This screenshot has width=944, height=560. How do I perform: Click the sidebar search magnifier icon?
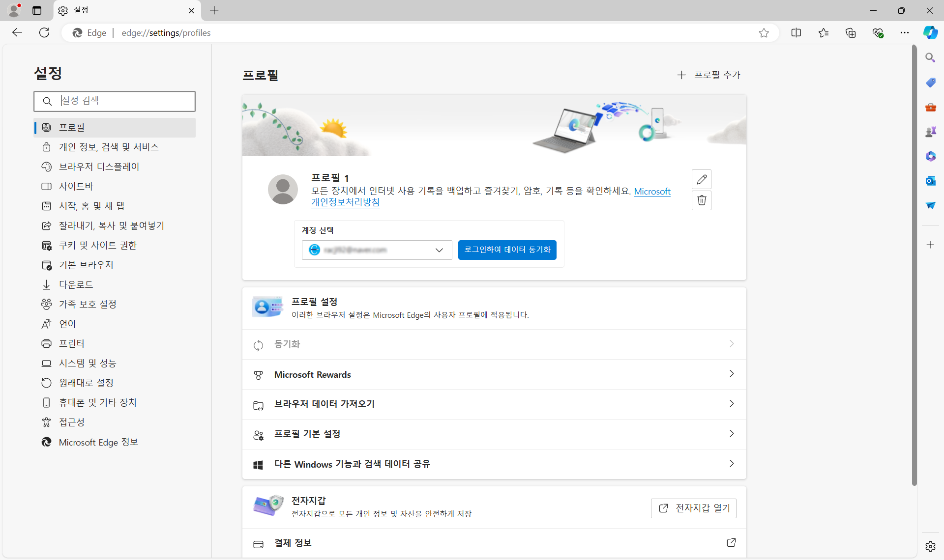click(x=930, y=58)
